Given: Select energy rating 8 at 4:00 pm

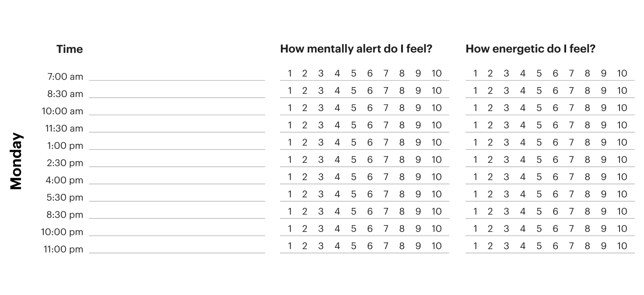Looking at the screenshot, I should [x=587, y=177].
